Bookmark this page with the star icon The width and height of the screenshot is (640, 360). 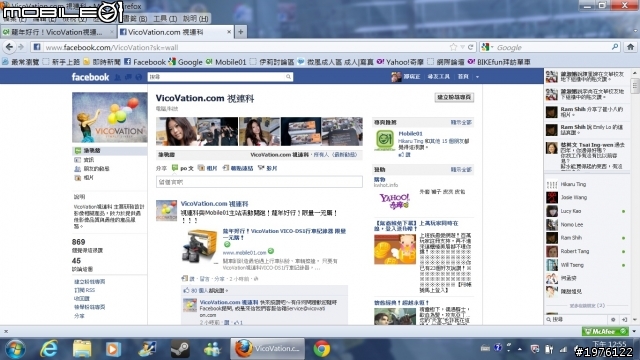(453, 47)
